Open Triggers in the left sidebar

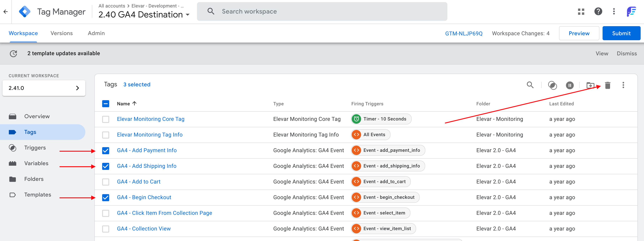(35, 148)
